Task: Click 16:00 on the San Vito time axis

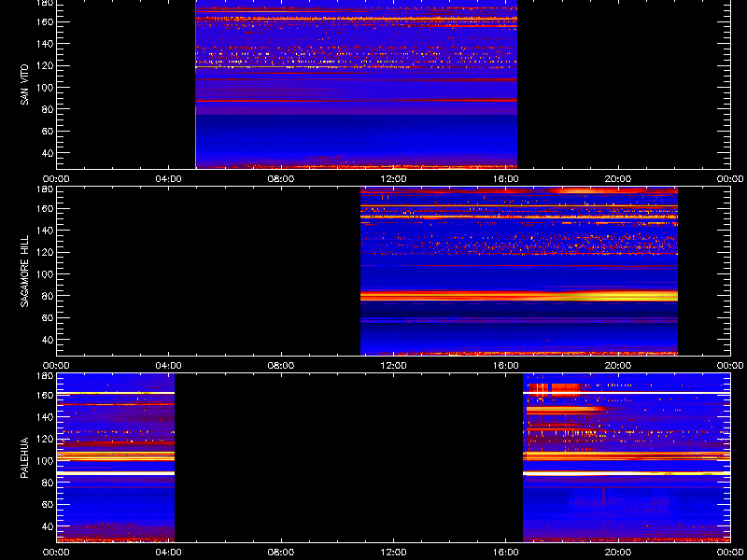Action: click(506, 179)
